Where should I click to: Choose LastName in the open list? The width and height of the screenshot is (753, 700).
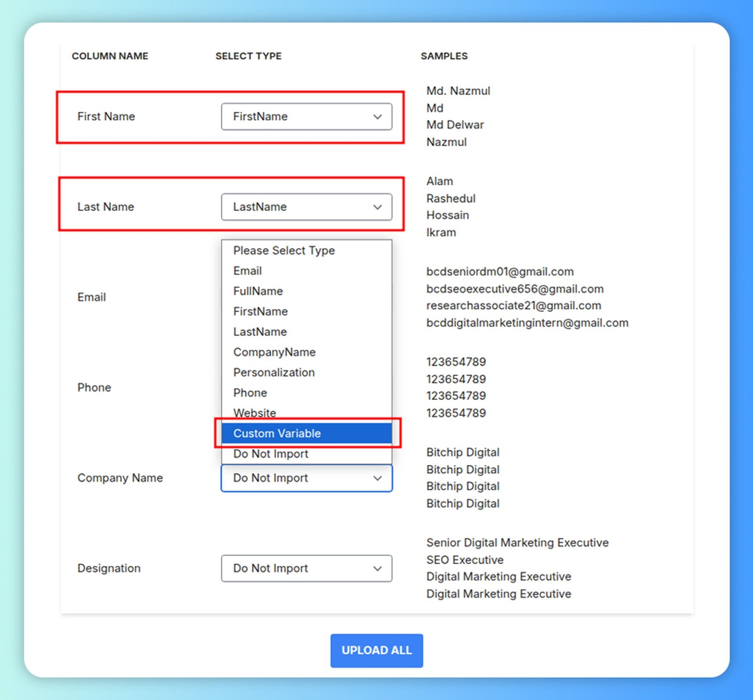260,332
